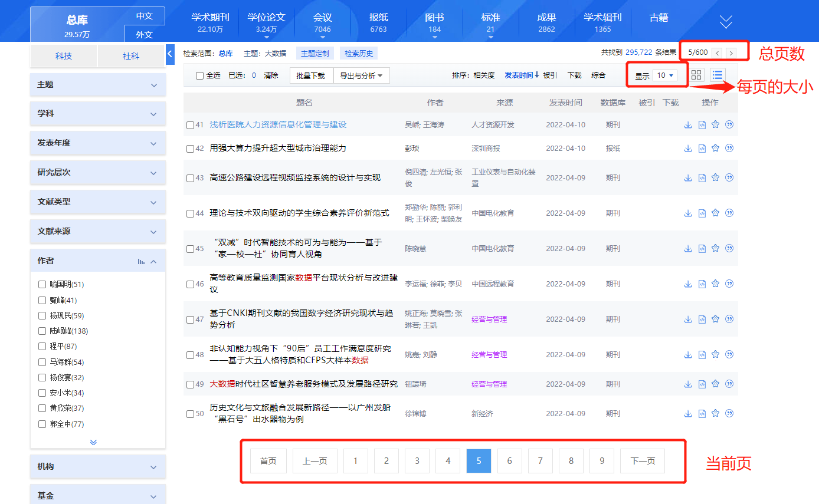Expand more database categories at top right
Screen dimensions: 819x504
point(726,22)
